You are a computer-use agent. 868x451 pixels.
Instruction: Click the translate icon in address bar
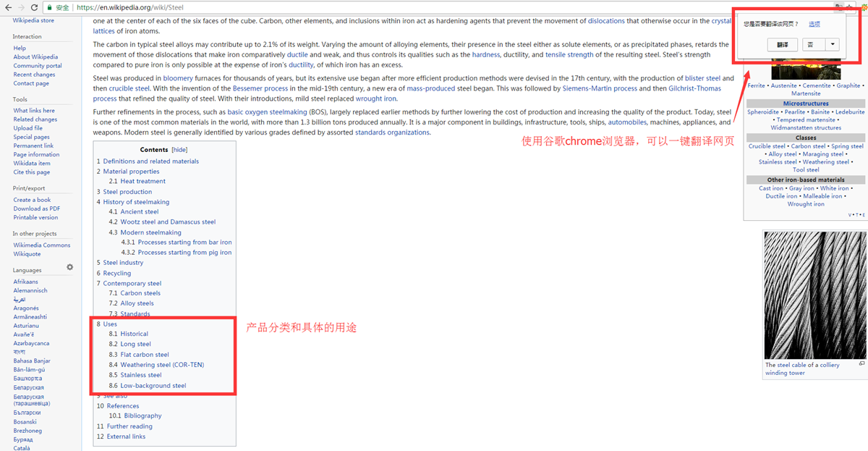[838, 7]
